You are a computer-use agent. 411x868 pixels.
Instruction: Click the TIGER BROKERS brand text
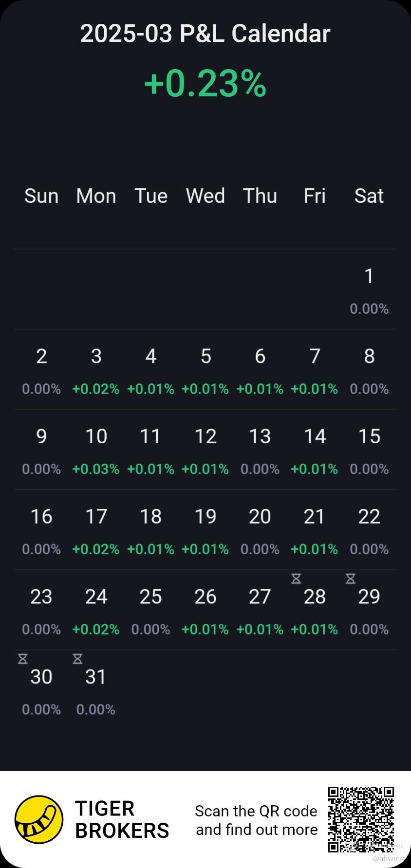(x=122, y=820)
